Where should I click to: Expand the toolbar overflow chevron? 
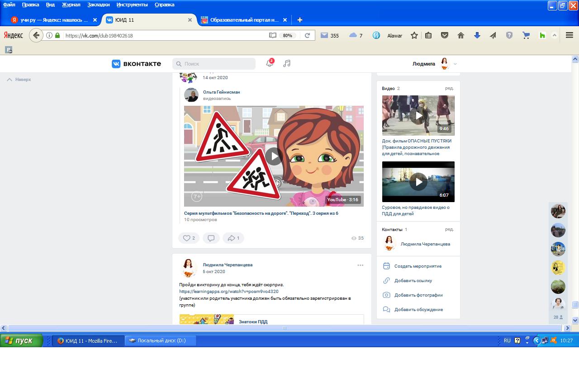555,35
